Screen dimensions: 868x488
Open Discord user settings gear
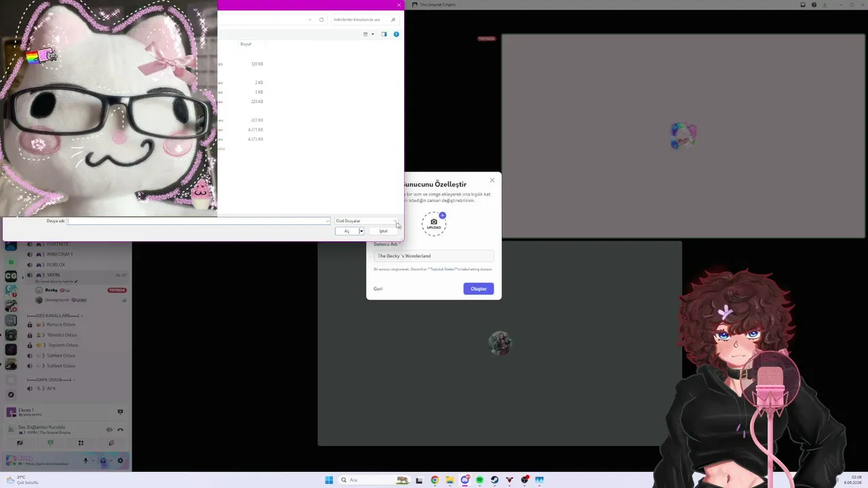[121, 461]
